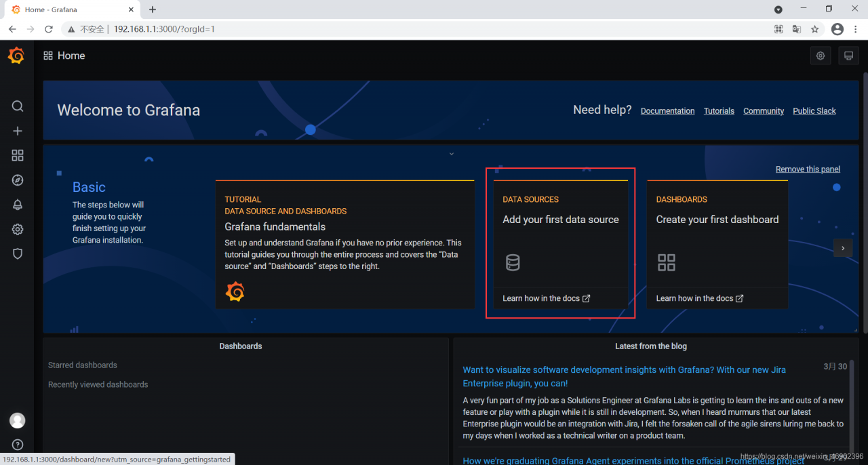
Task: Open the Dashboards icon in sidebar
Action: (x=18, y=155)
